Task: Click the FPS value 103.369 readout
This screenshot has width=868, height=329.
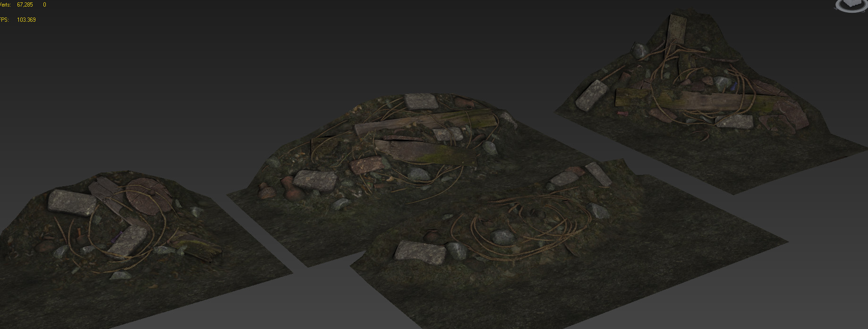Action: (x=26, y=20)
